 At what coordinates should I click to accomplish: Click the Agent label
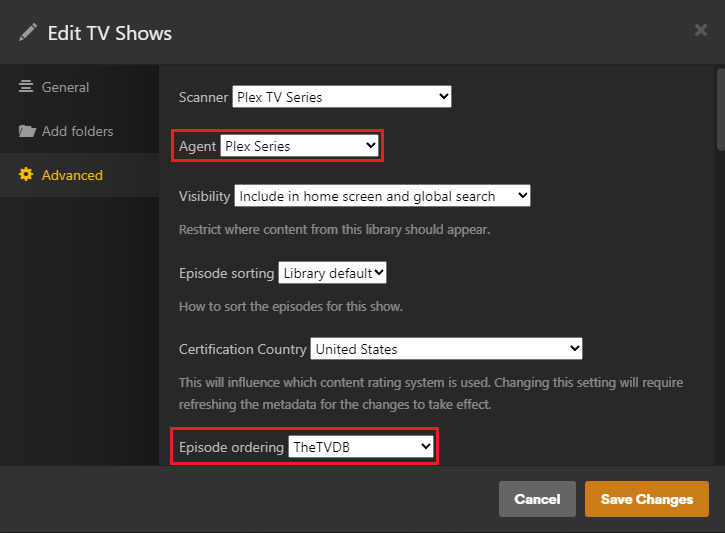click(x=197, y=147)
